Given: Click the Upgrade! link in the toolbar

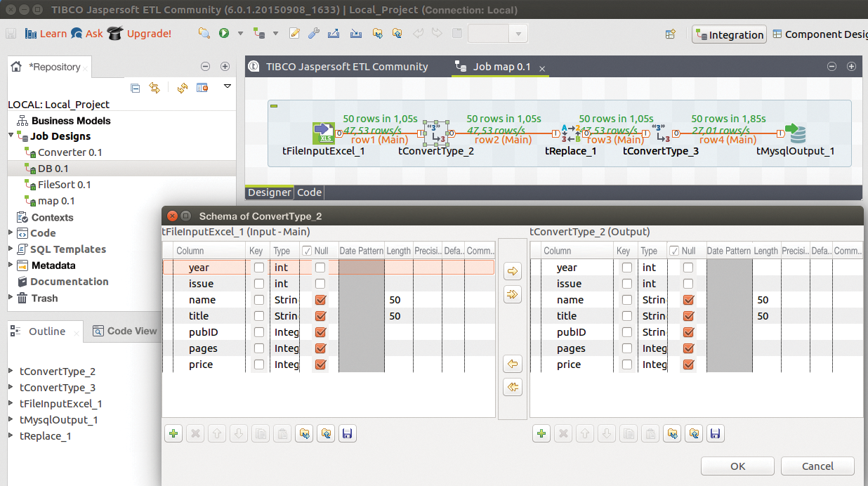Looking at the screenshot, I should 150,33.
